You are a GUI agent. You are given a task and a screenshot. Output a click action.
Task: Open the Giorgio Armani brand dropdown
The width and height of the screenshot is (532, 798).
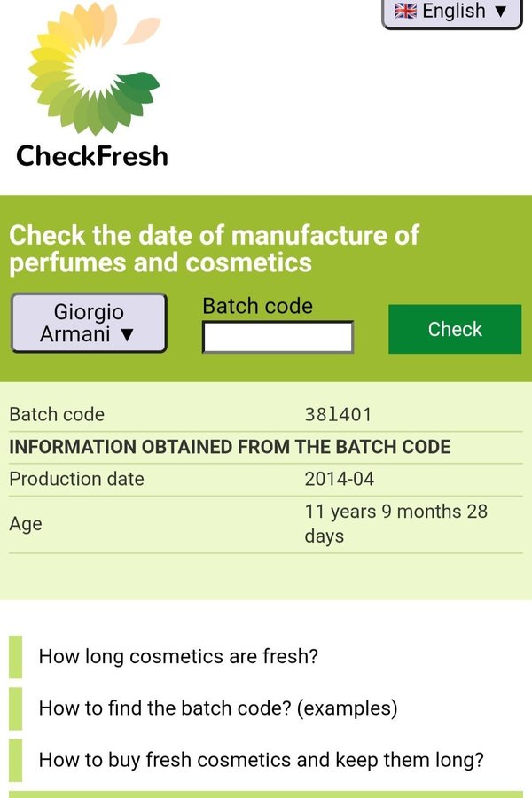pos(88,323)
